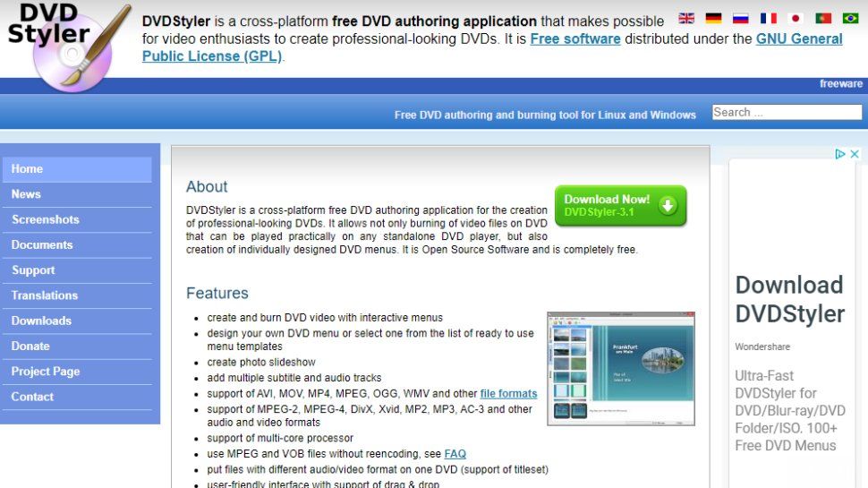Select Contact in the sidebar

click(x=77, y=398)
